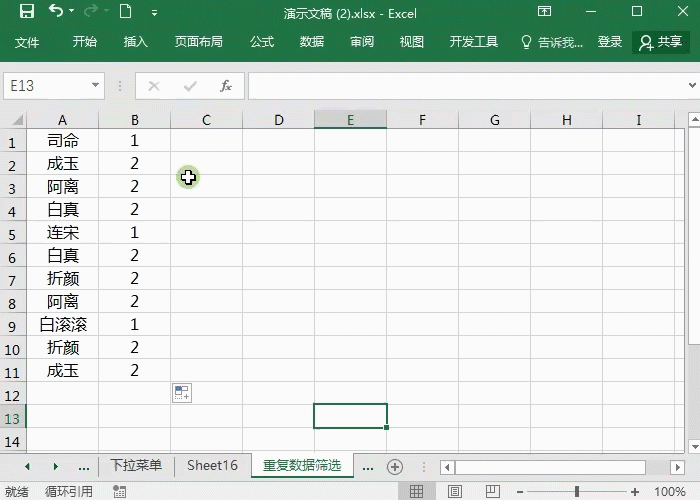Click the 共享 share button
This screenshot has width=700, height=500.
pyautogui.click(x=661, y=42)
